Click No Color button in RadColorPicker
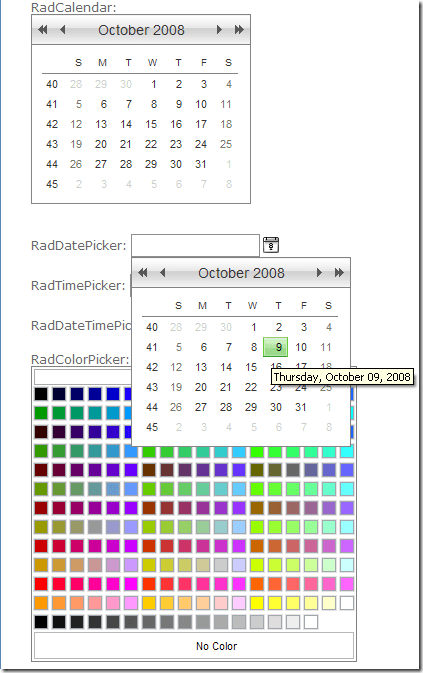This screenshot has width=423, height=673. point(194,646)
